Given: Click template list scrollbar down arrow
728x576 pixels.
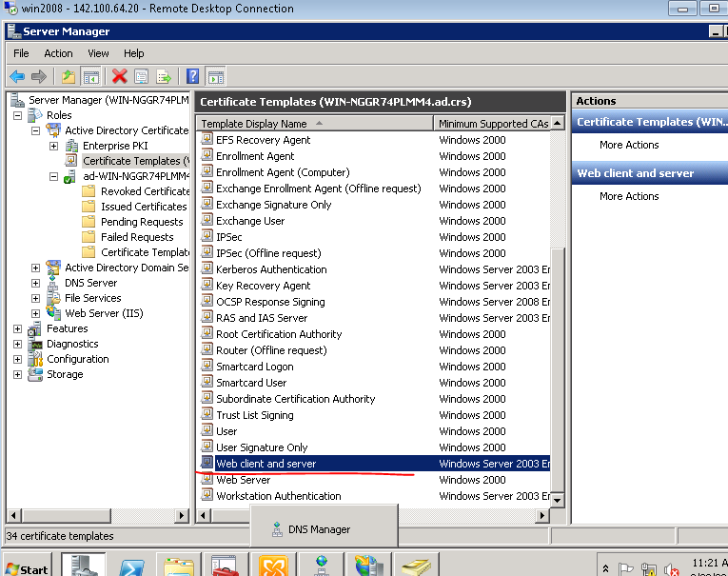Looking at the screenshot, I should pyautogui.click(x=558, y=500).
